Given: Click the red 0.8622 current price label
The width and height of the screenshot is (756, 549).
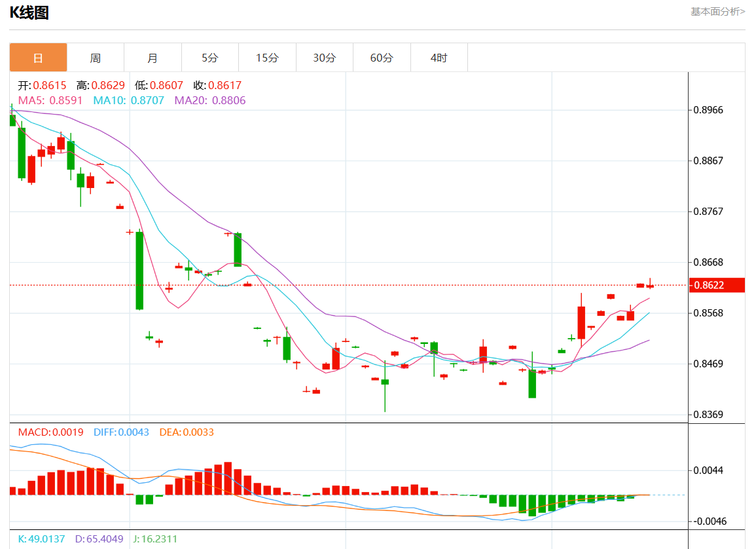Looking at the screenshot, I should (717, 285).
